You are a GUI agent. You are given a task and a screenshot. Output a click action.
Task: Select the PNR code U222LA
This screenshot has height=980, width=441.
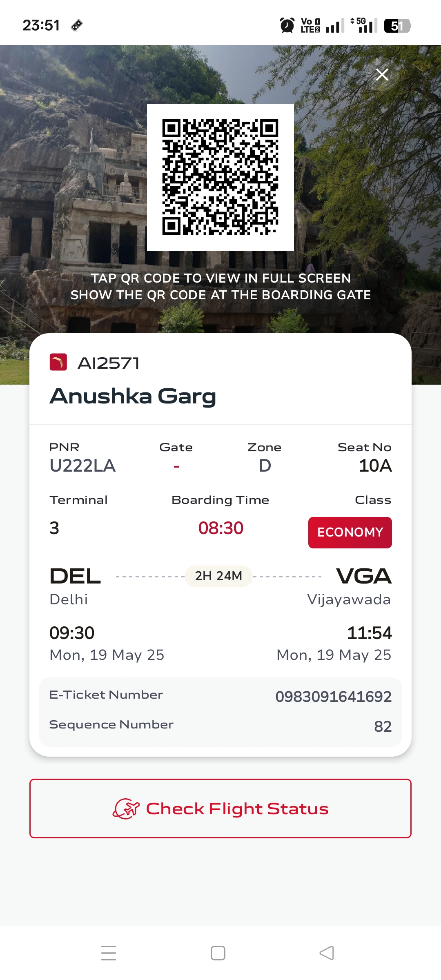pyautogui.click(x=82, y=465)
